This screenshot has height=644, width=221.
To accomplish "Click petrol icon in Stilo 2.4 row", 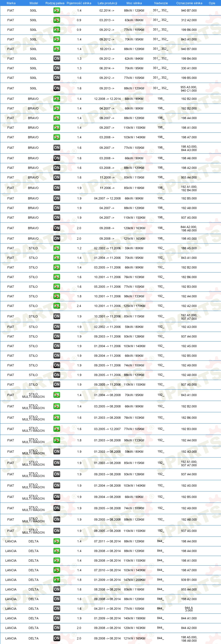I will click(x=57, y=306).
